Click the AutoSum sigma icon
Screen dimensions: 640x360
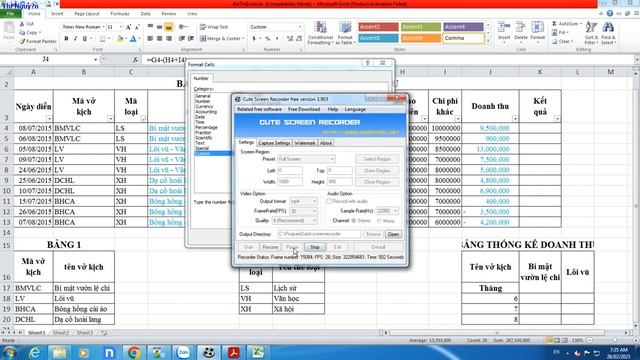click(554, 24)
